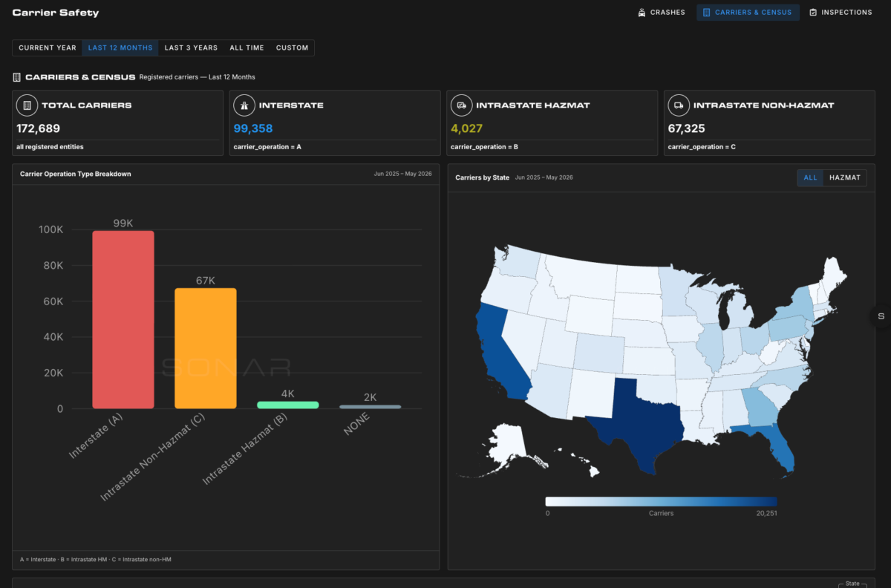Viewport: 891px width, 588px height.
Task: Switch to the Crashes tab
Action: coord(662,13)
